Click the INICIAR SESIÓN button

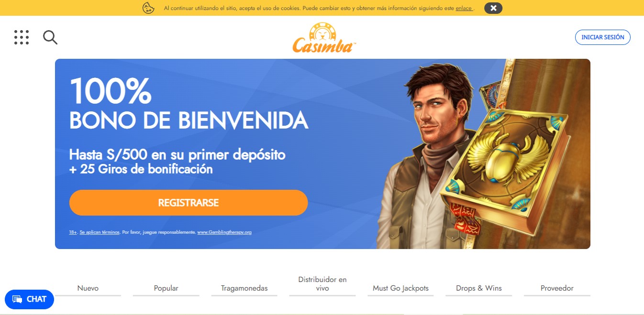click(x=603, y=37)
